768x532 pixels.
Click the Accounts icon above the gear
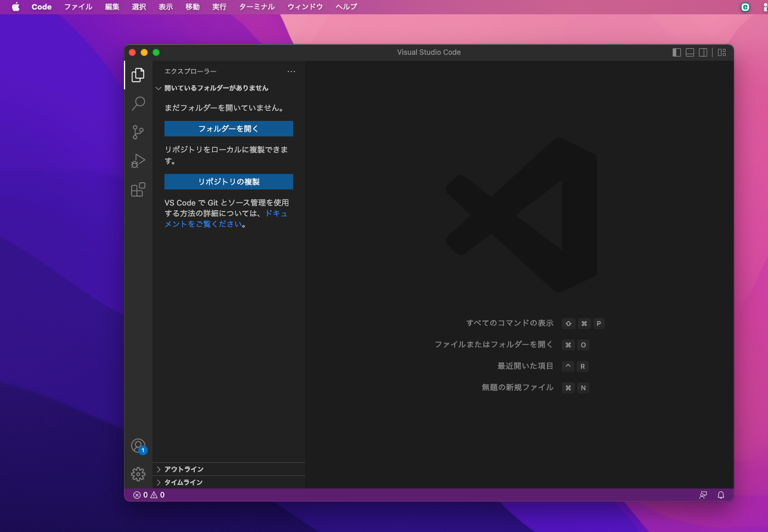(x=138, y=445)
